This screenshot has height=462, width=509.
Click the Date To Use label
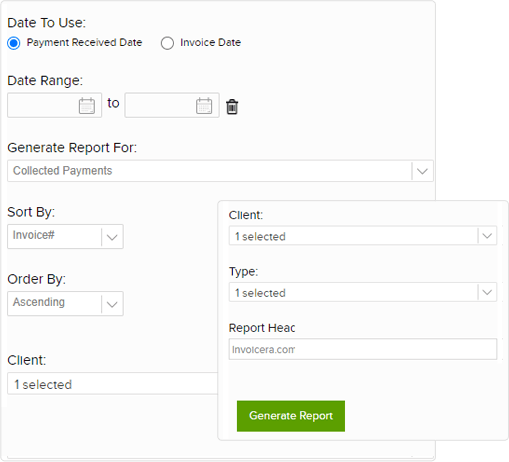[x=47, y=23]
